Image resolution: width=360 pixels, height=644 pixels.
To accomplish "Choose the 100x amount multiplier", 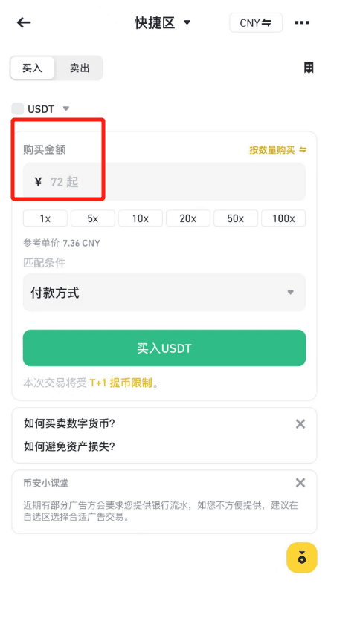I will point(283,218).
